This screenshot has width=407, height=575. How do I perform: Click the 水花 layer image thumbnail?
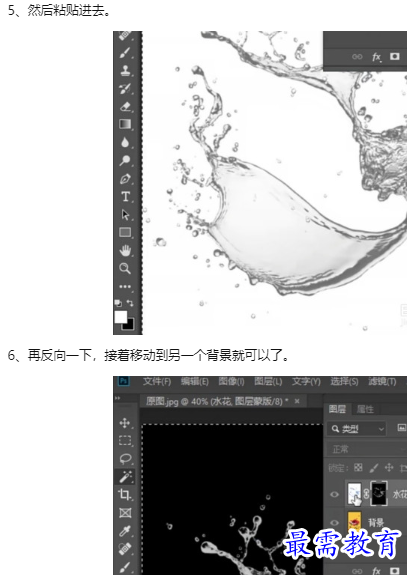coord(355,494)
